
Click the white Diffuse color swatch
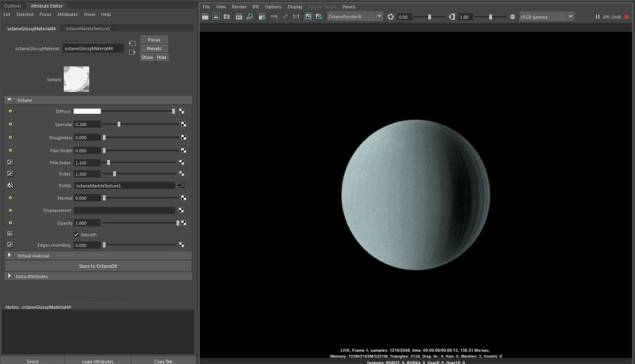point(87,111)
